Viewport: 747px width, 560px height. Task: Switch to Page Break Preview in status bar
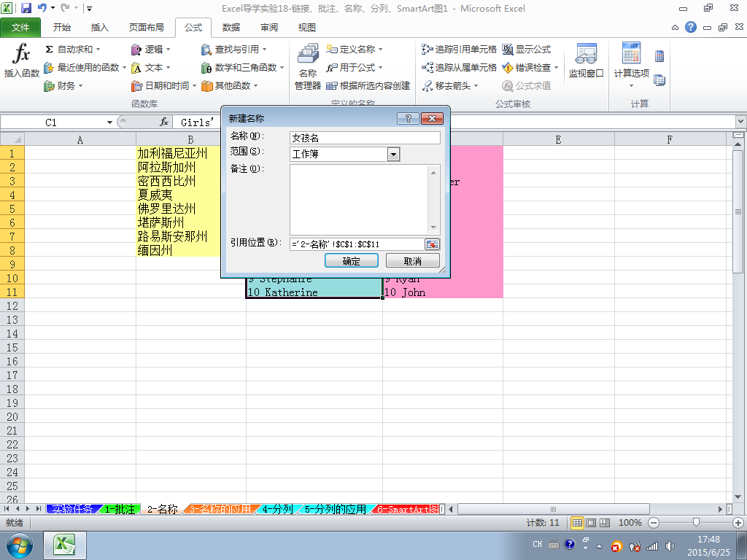(x=605, y=523)
